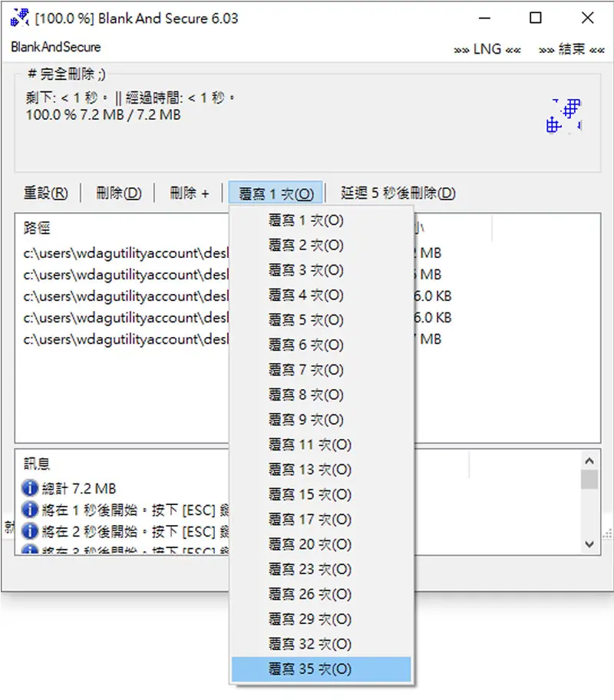Click the message list scrollbar down arrow

589,544
